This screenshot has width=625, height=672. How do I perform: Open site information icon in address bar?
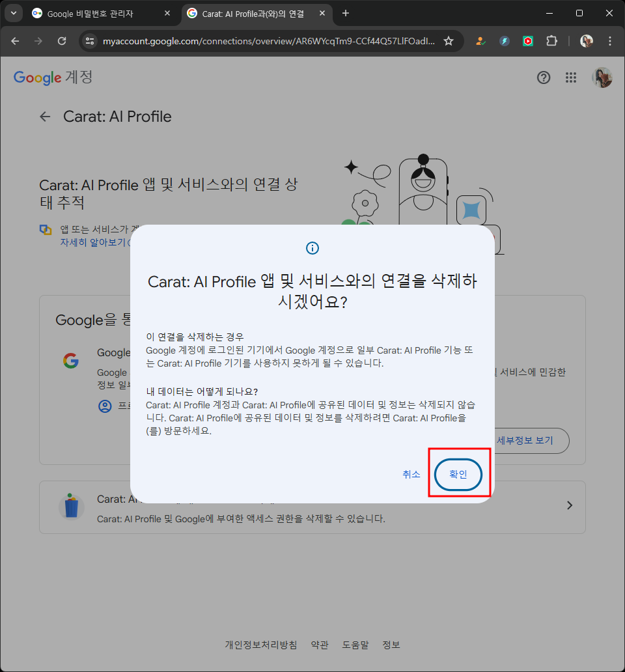point(90,41)
